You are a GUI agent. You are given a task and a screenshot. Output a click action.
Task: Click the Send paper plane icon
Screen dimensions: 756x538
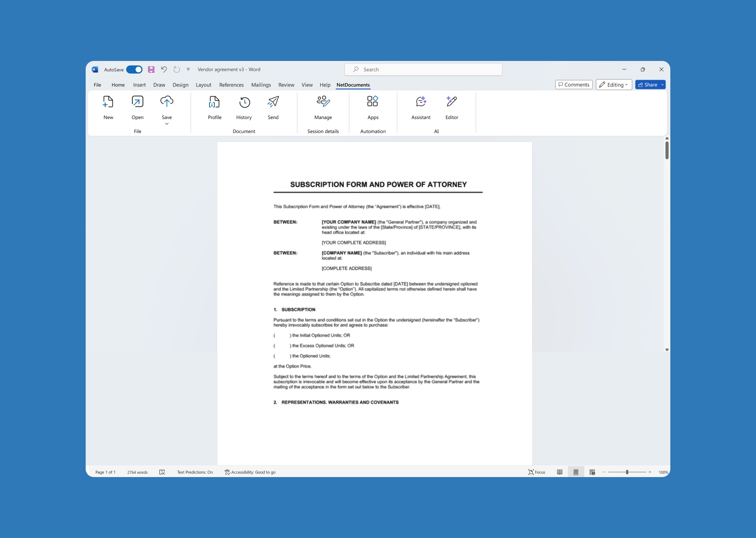[x=273, y=102]
